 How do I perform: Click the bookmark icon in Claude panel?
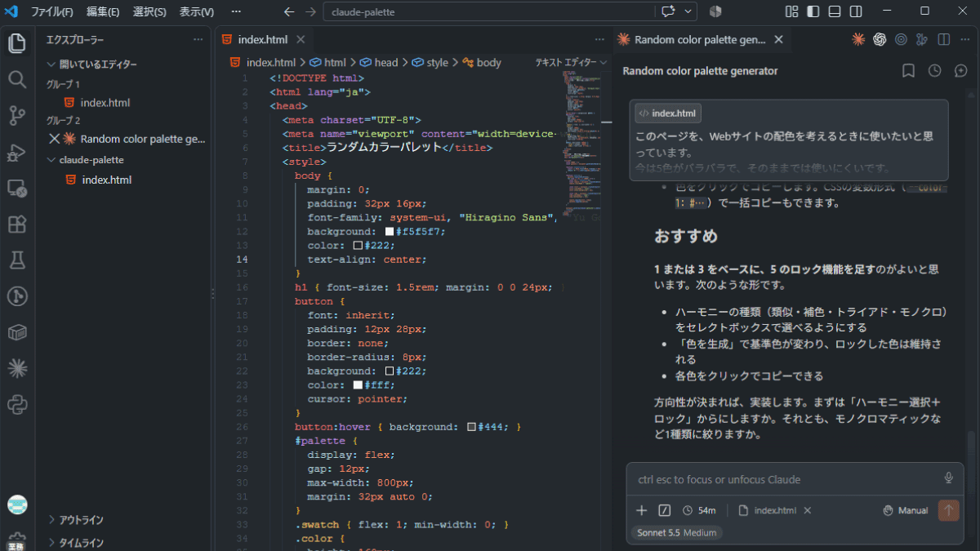point(908,71)
